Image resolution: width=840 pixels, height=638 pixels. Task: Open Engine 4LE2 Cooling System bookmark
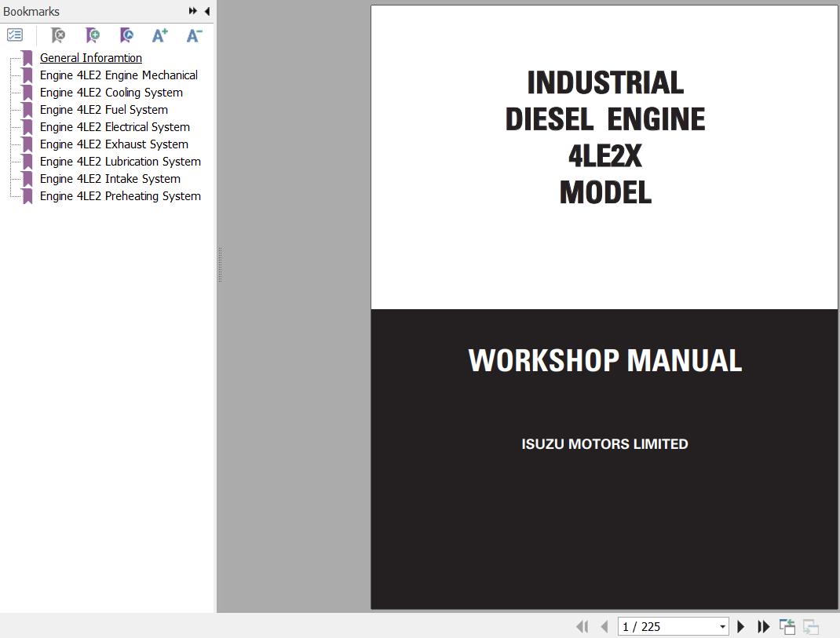pyautogui.click(x=111, y=92)
